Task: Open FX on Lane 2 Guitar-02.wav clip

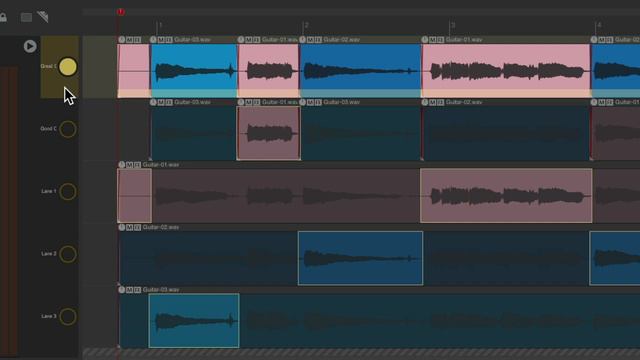Action: [x=137, y=227]
